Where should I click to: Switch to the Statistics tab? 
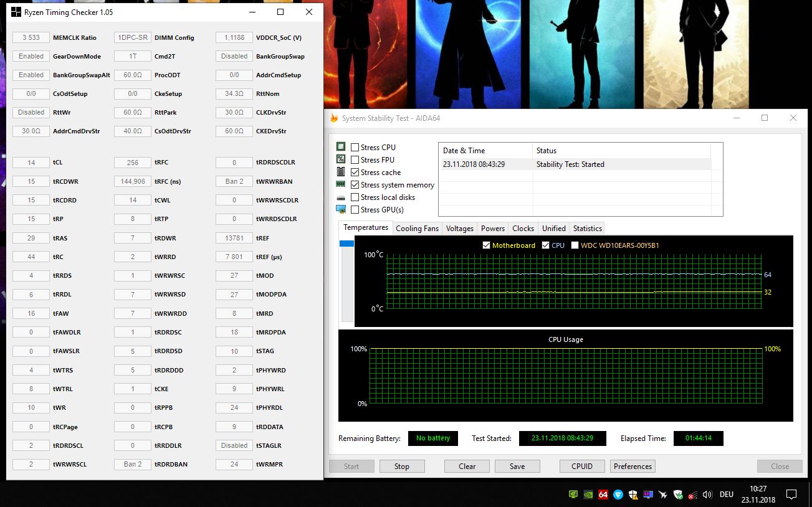588,229
